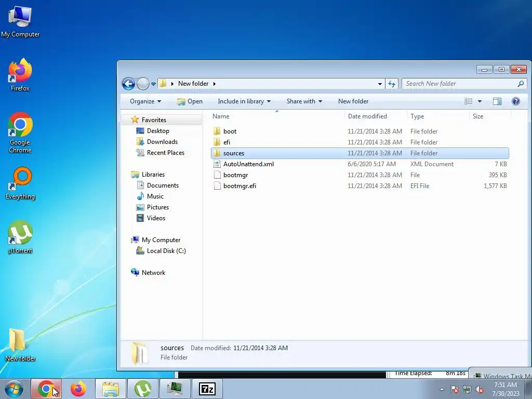Select the New folder desktop icon
Image resolution: width=532 pixels, height=399 pixels.
(x=20, y=345)
